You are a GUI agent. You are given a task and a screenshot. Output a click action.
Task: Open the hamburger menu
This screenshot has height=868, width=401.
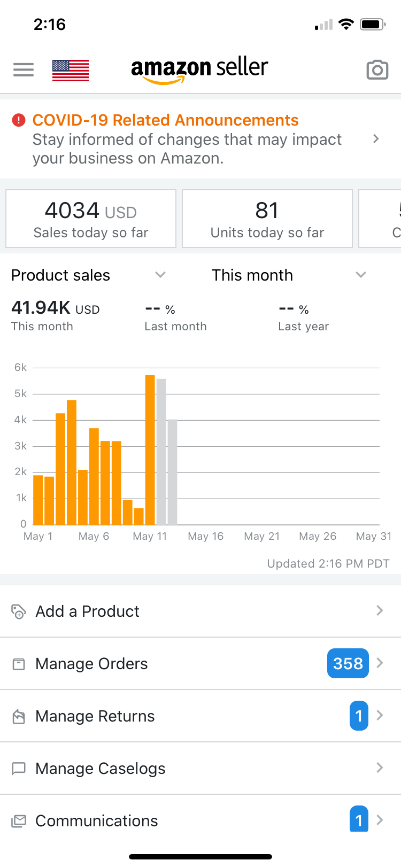(23, 70)
